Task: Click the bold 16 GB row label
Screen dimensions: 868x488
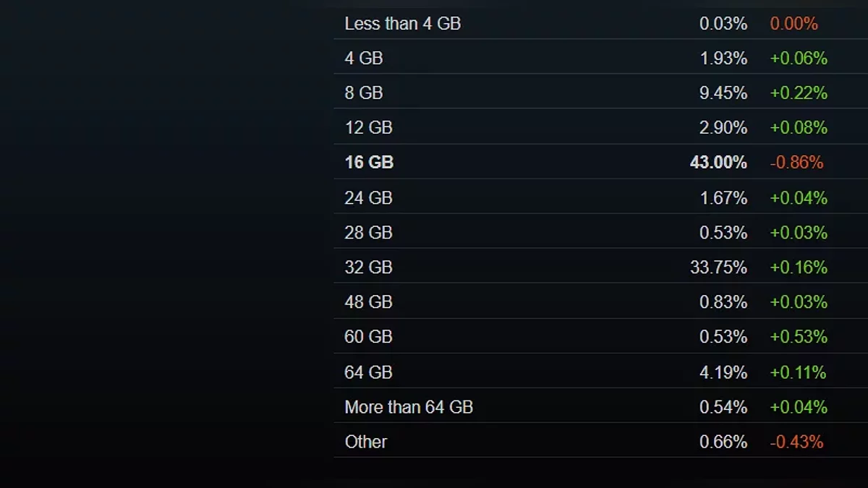Action: 369,163
